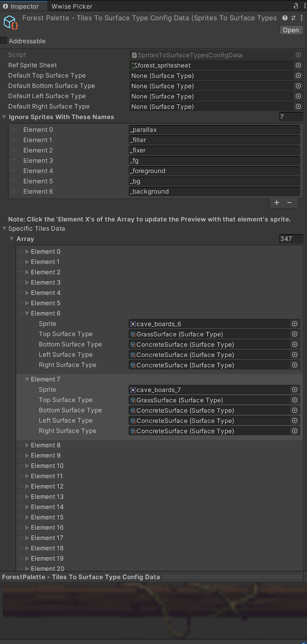Expand Element 8 in the Array
This screenshot has height=644, width=307.
tap(27, 445)
